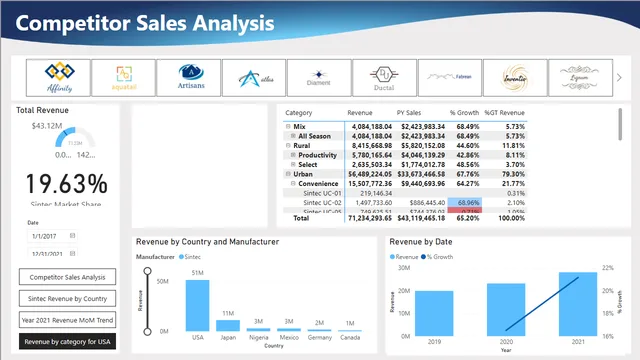The width and height of the screenshot is (640, 360).
Task: Click Urban revenue value 56,489,224.05
Action: click(x=370, y=174)
